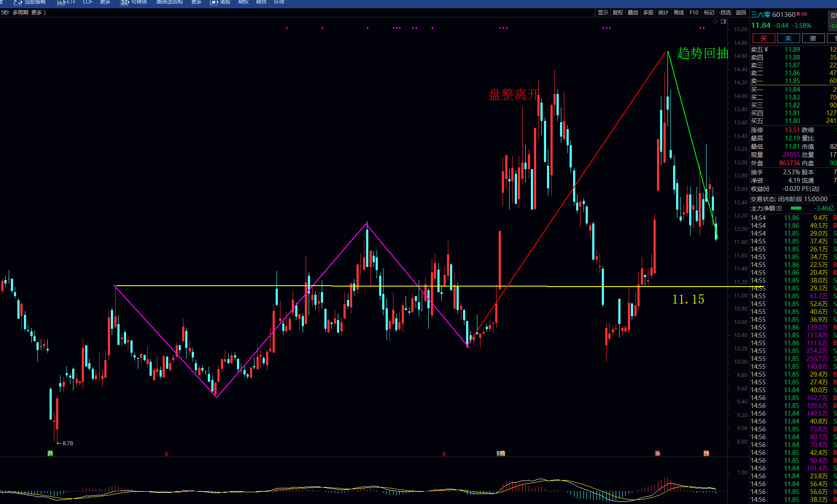Viewport: 837px width, 504px height.
Task: Open the 可转债 convertible bond icon
Action: (x=125, y=2)
